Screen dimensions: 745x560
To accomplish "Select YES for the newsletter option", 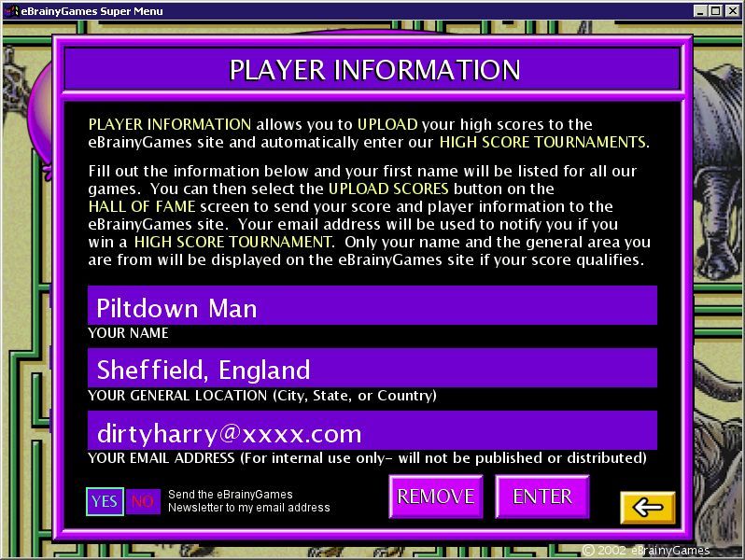I will click(x=105, y=501).
